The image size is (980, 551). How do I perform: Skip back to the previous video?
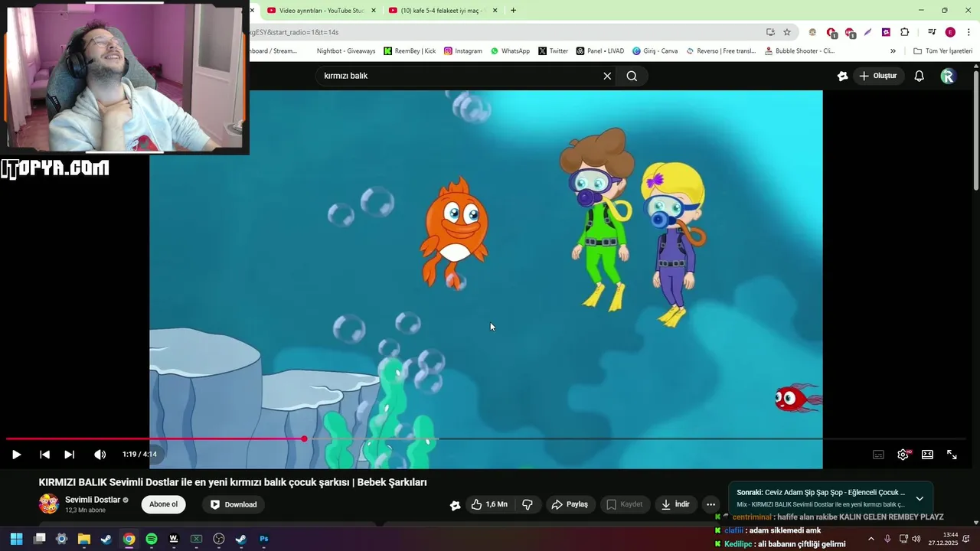tap(44, 455)
